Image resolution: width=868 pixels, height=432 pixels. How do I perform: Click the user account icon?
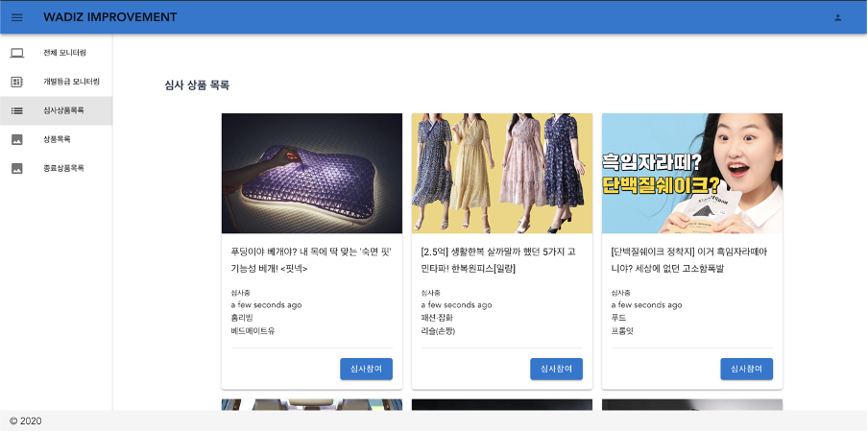[838, 17]
